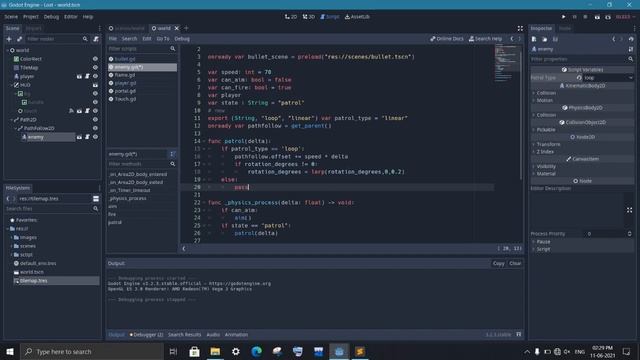Open Inspector object history icon
Screen dimensions: 640x360
click(x=631, y=39)
